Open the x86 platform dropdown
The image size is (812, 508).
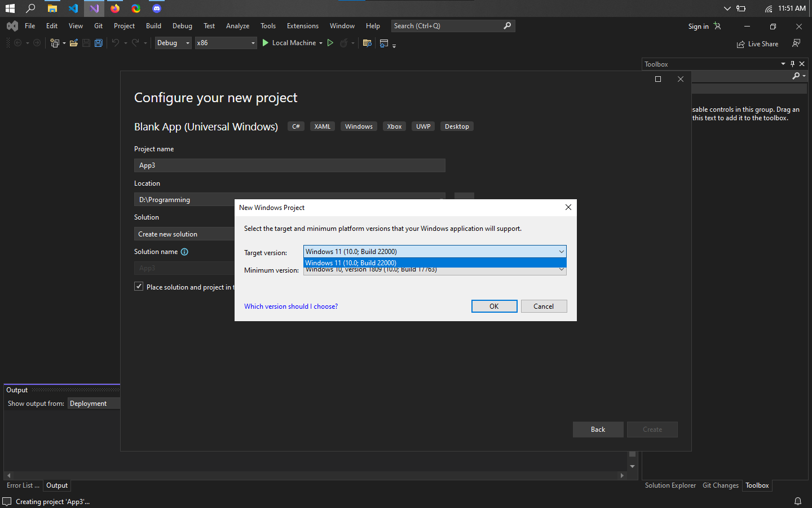pos(252,42)
